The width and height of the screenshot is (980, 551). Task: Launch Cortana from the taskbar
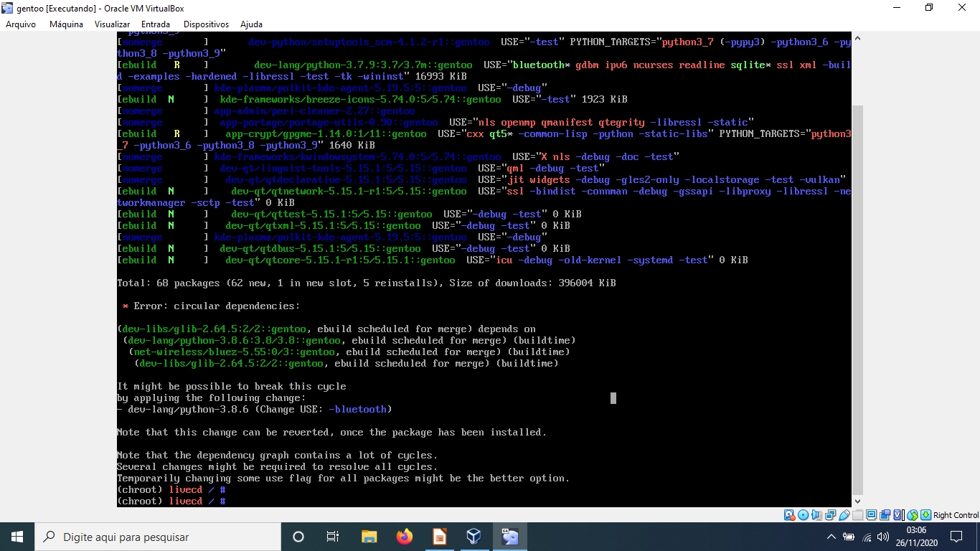coord(298,537)
